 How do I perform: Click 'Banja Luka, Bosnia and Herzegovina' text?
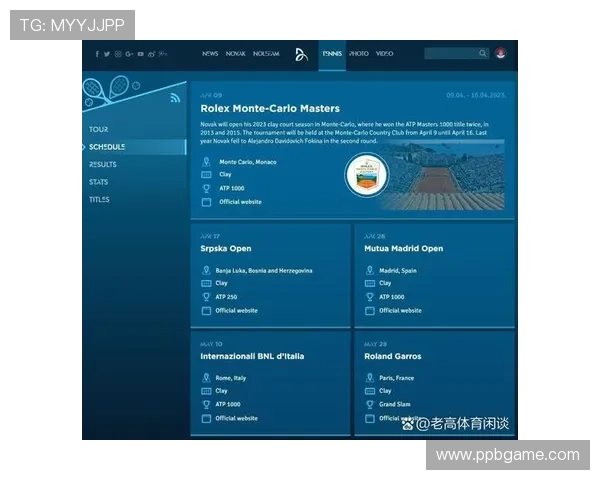tap(264, 271)
